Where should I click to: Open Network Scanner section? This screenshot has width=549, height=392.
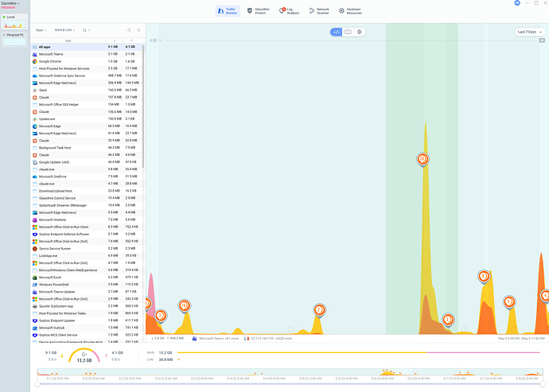pyautogui.click(x=319, y=11)
